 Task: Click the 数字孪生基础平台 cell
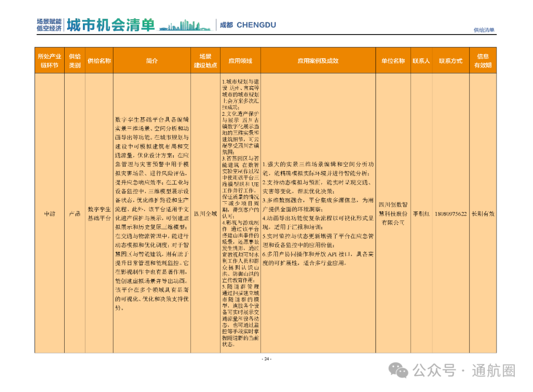99,214
